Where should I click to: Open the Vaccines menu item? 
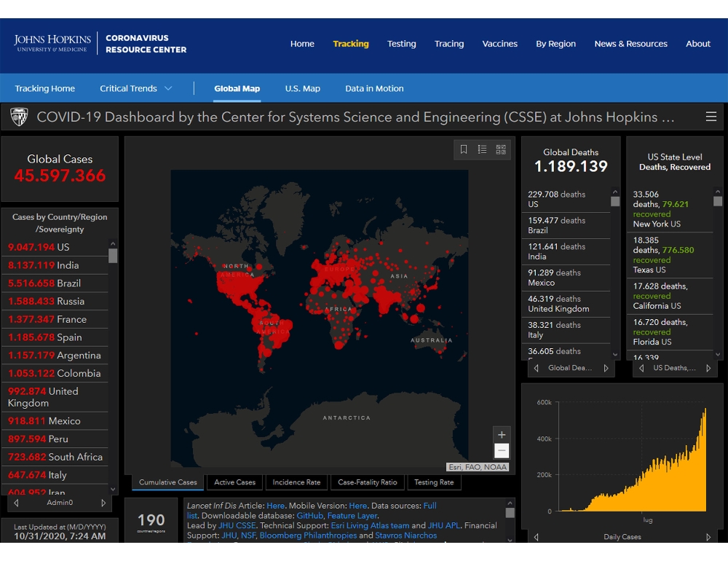click(499, 44)
